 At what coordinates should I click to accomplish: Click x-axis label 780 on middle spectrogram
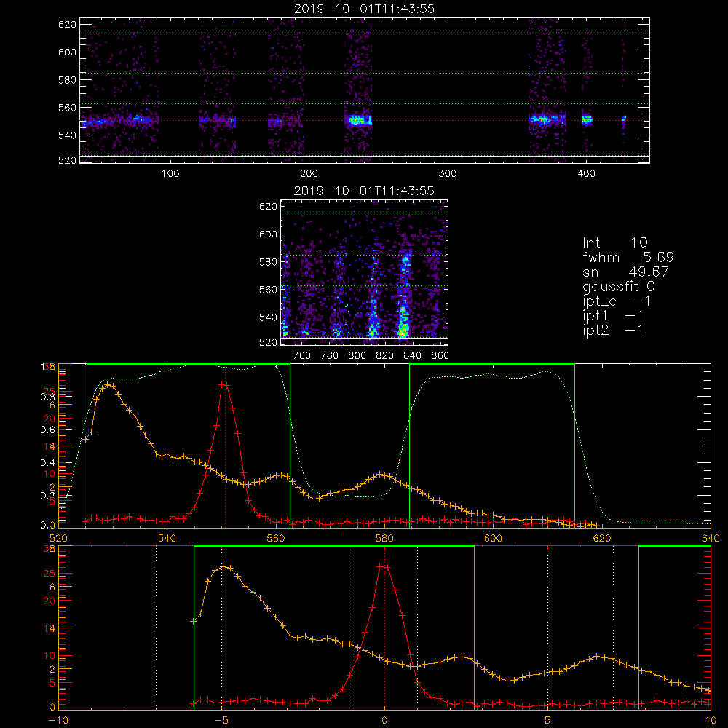pyautogui.click(x=330, y=356)
